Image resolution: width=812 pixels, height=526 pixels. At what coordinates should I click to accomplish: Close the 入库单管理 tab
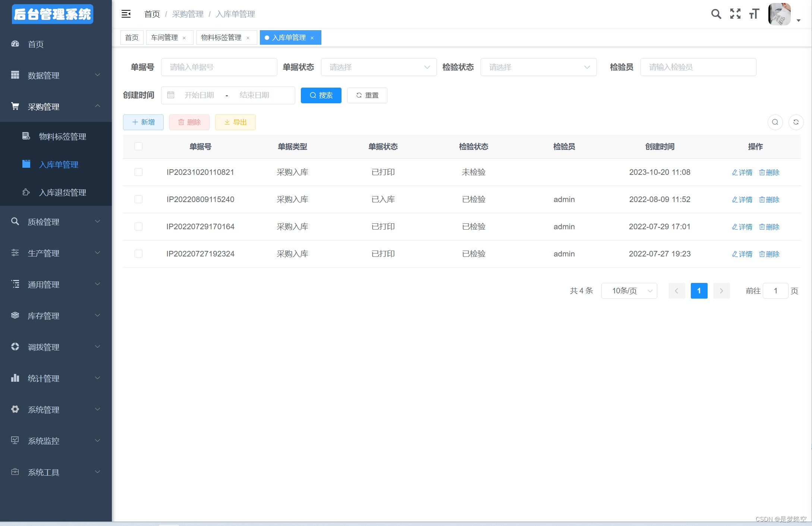click(312, 38)
